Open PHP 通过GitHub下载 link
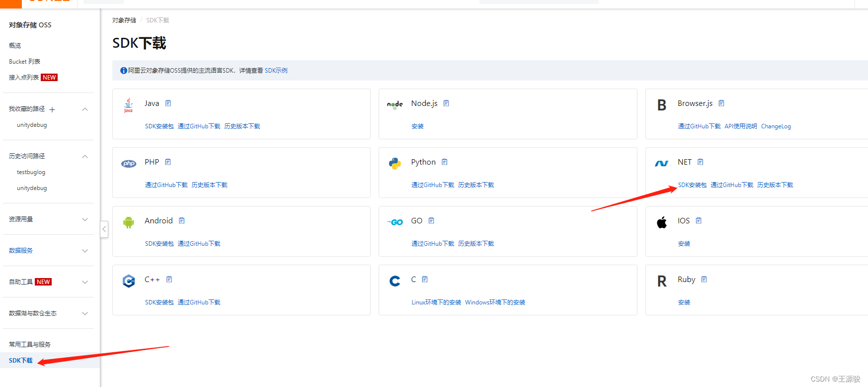The height and width of the screenshot is (387, 868). (166, 185)
